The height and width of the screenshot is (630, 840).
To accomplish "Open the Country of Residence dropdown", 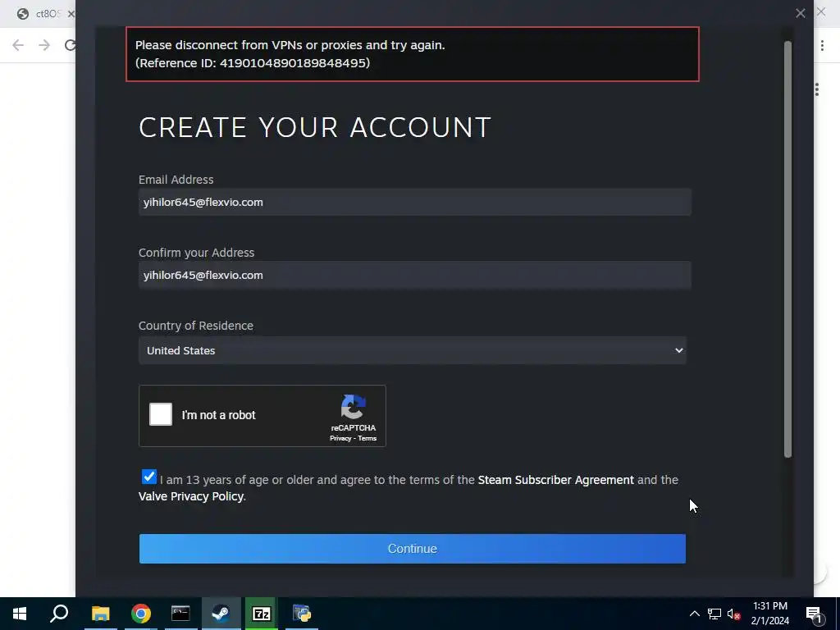I will coord(412,350).
